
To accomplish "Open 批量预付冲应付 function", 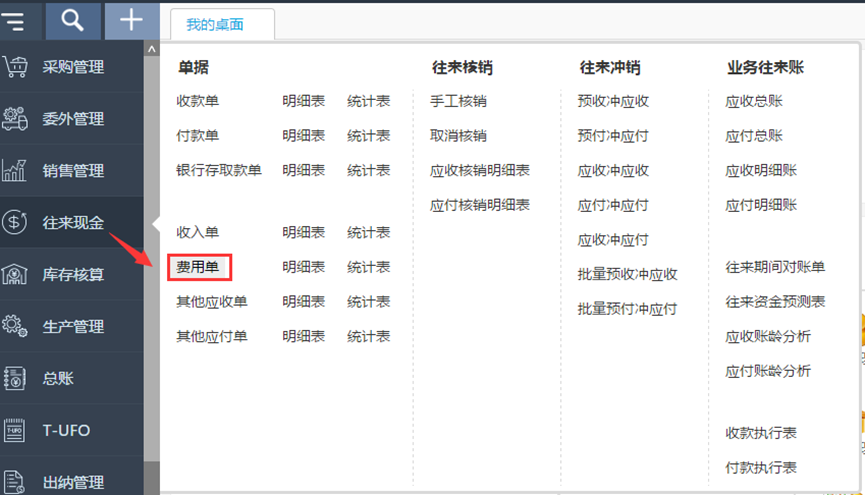I will pyautogui.click(x=627, y=309).
